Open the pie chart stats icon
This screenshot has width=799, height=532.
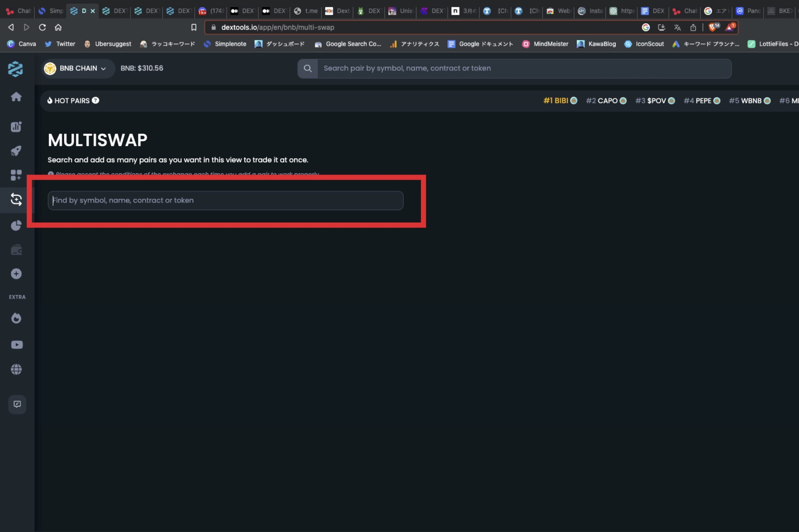tap(16, 225)
